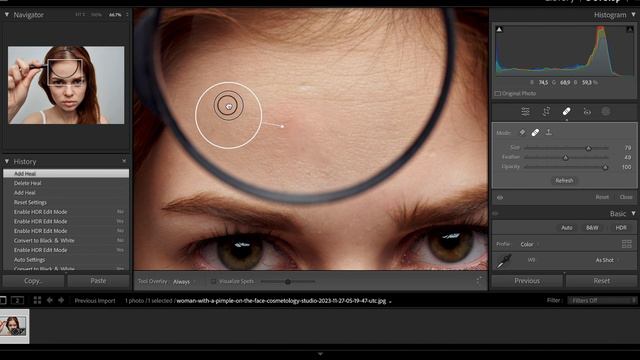Open toolbar content menu triangle
This screenshot has width=640, height=360.
[x=479, y=280]
